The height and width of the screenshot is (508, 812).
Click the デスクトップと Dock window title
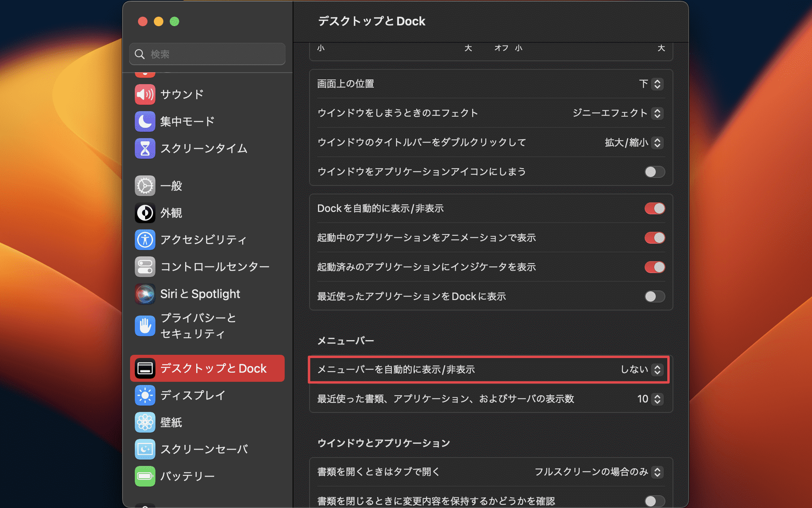[x=372, y=21]
